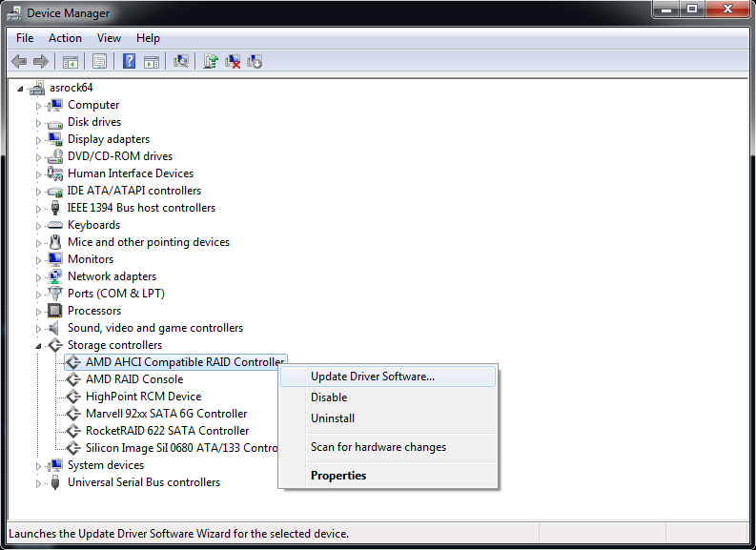Screen dimensions: 756x550
Task: Click the Back arrow toolbar icon
Action: tap(19, 61)
